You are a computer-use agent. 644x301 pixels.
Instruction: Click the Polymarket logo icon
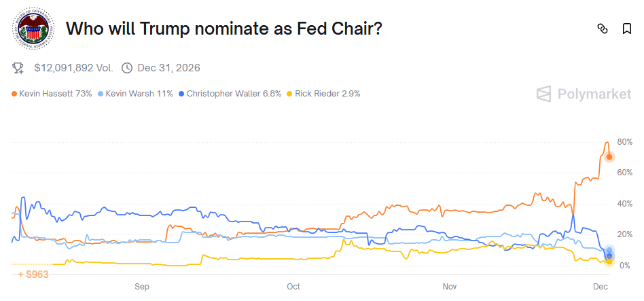click(x=543, y=94)
